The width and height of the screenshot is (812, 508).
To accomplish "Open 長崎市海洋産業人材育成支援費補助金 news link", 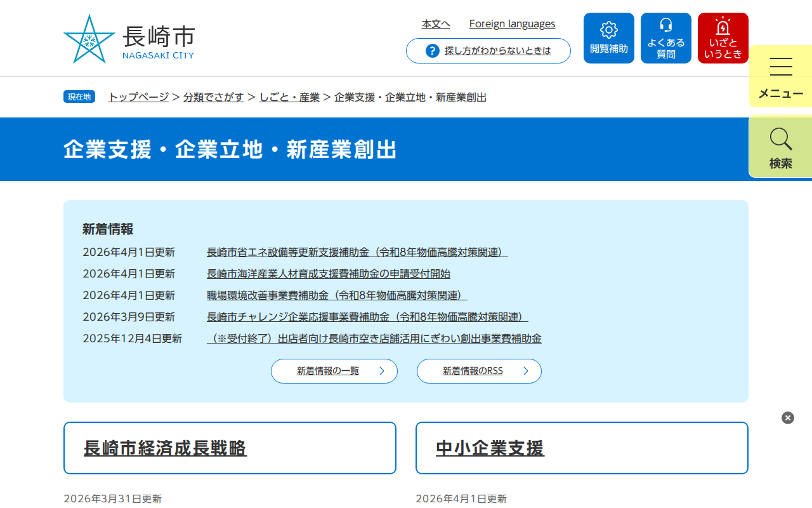I will (329, 274).
